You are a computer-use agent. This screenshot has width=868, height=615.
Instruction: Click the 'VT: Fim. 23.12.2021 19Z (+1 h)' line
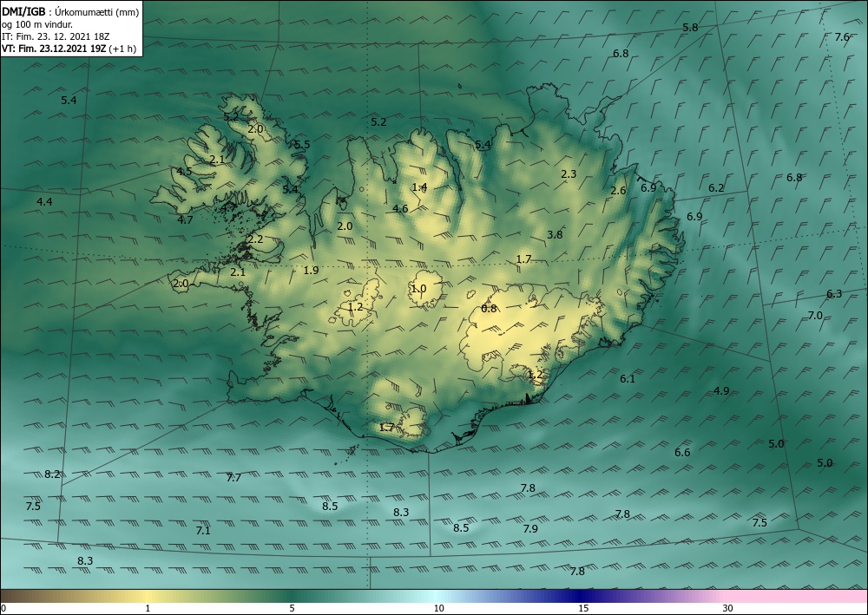point(69,49)
